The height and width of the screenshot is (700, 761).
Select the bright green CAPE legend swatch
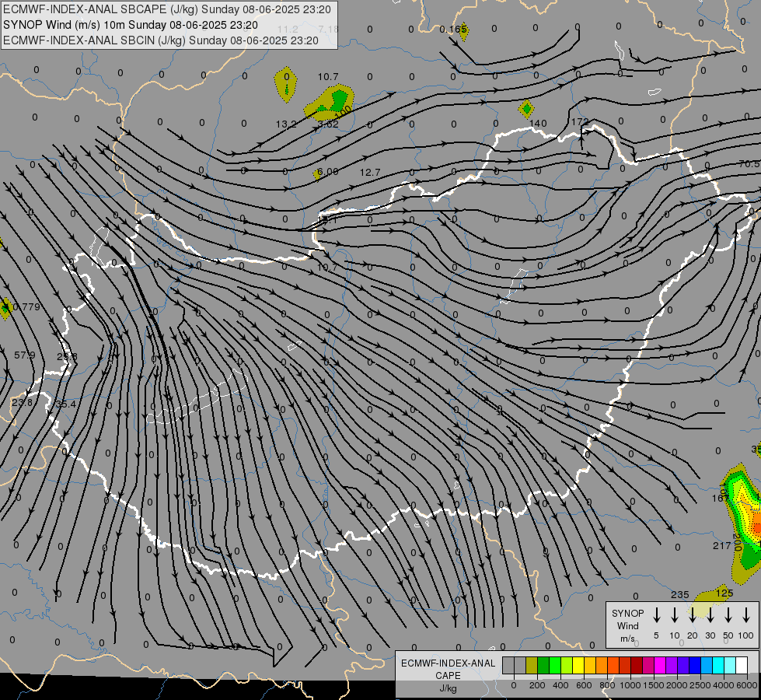coord(555,666)
